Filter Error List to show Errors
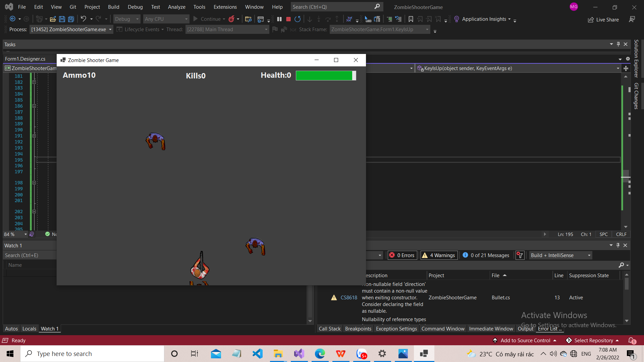 click(x=402, y=255)
